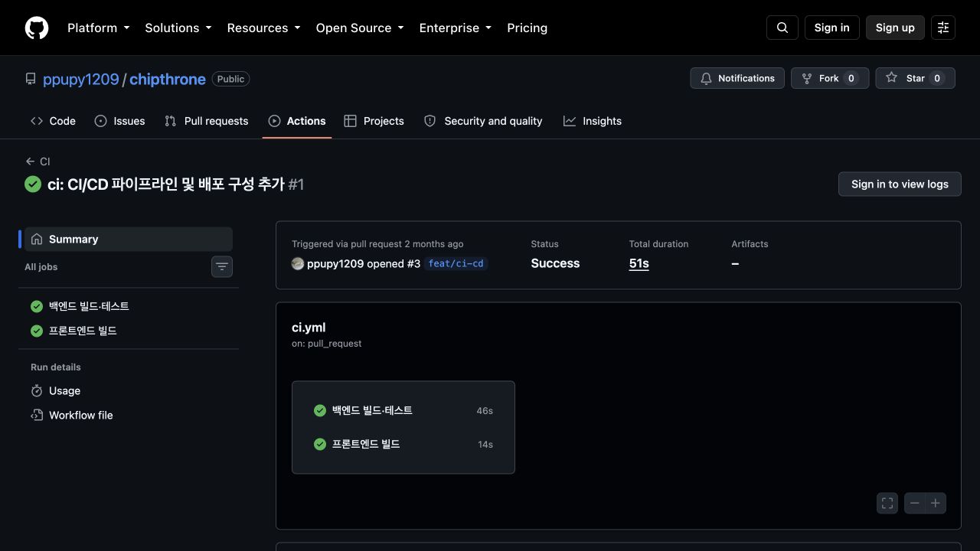The height and width of the screenshot is (551, 980).
Task: Switch to the Issues tab
Action: [x=119, y=121]
